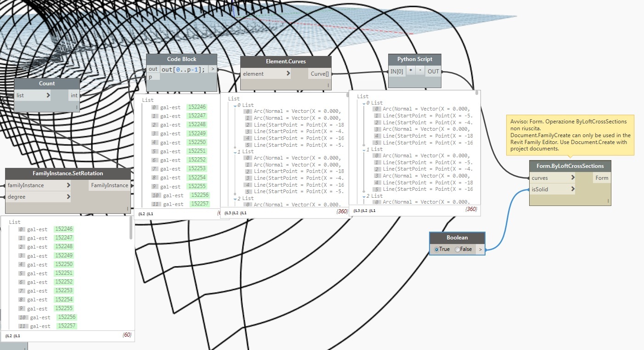Select the Element.Curves node title

pyautogui.click(x=286, y=61)
